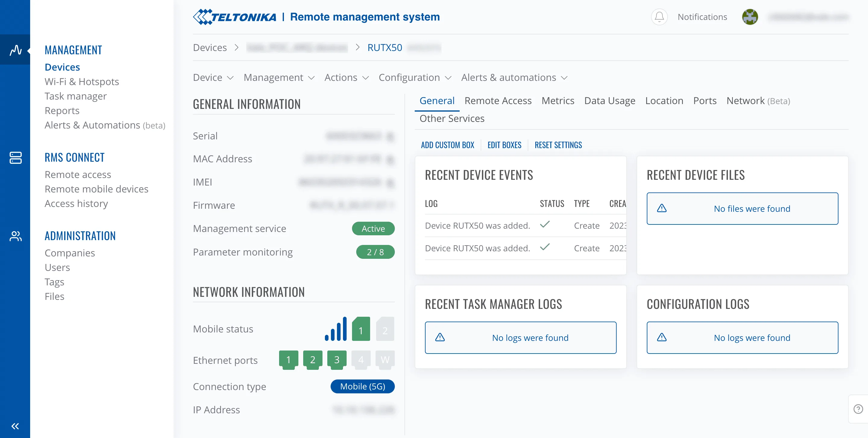The height and width of the screenshot is (438, 868).
Task: Click EDIT BOXES
Action: [505, 145]
